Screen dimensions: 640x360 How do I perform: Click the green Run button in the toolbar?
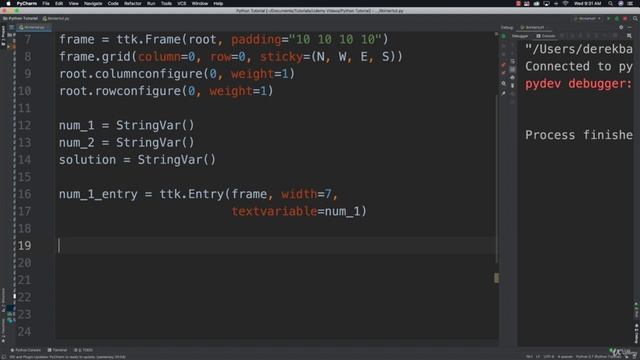pyautogui.click(x=609, y=18)
